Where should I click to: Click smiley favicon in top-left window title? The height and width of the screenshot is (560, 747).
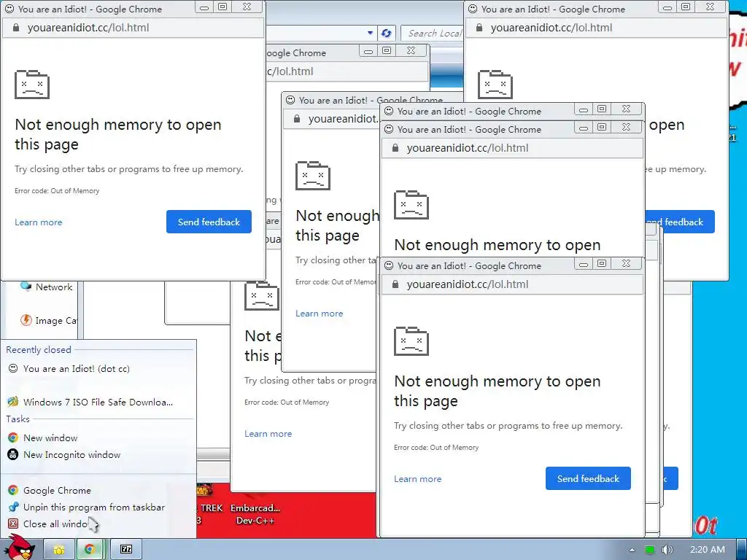9,9
